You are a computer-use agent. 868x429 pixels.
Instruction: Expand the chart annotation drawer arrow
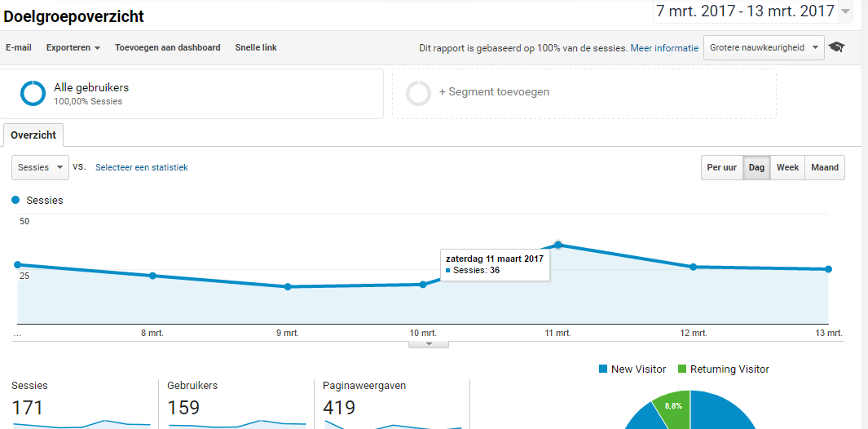click(x=429, y=344)
